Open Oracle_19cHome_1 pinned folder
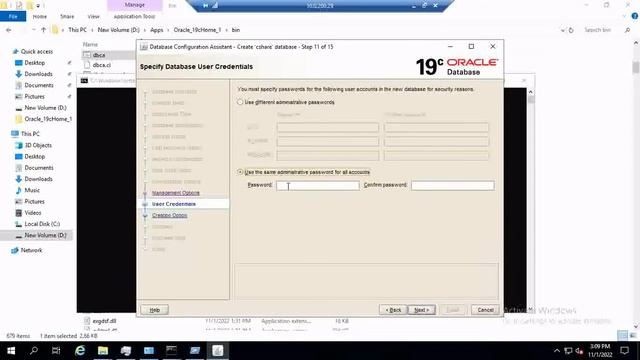Screen dimensions: 640x360 (x=48, y=119)
